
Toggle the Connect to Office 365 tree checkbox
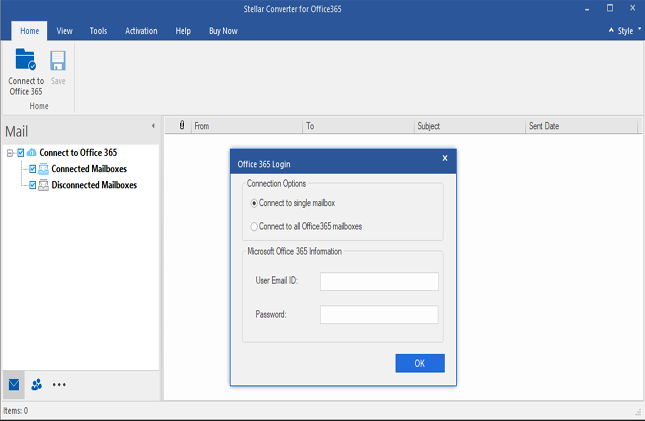click(21, 153)
